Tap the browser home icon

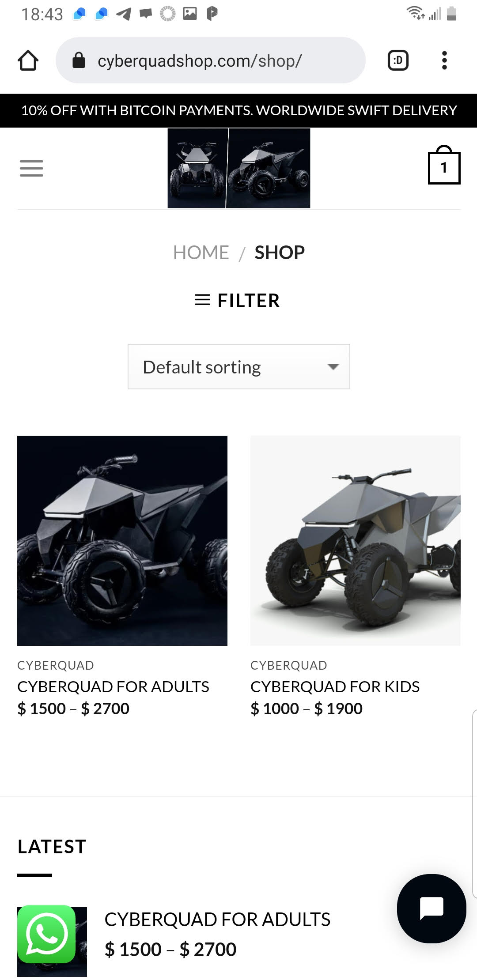tap(28, 60)
